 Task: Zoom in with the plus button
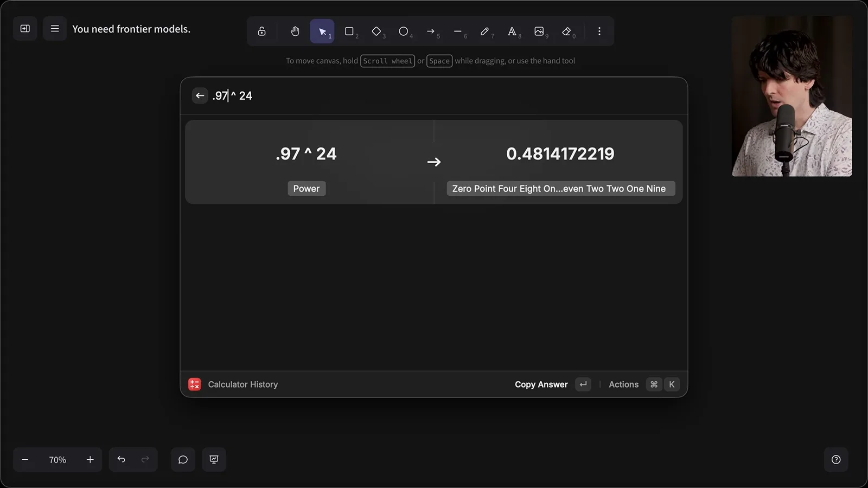pyautogui.click(x=90, y=460)
